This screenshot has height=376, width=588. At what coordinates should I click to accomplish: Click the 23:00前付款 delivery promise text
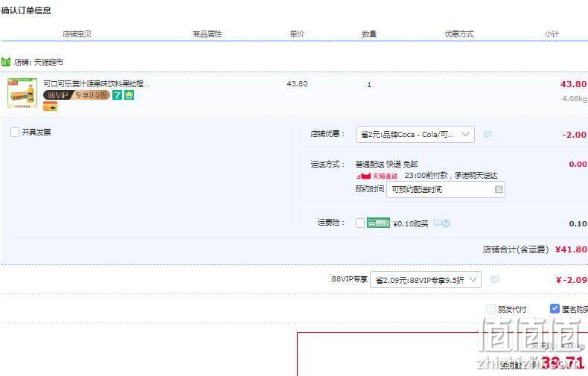451,176
